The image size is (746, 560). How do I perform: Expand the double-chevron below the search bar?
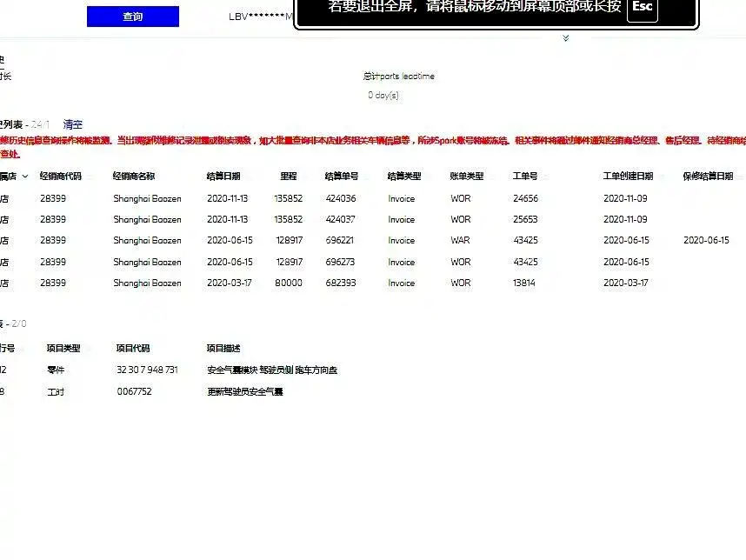coord(566,38)
